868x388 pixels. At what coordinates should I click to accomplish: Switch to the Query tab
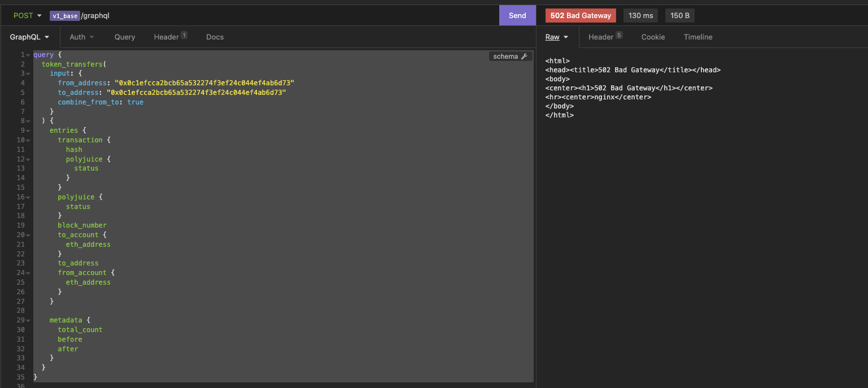click(x=125, y=37)
